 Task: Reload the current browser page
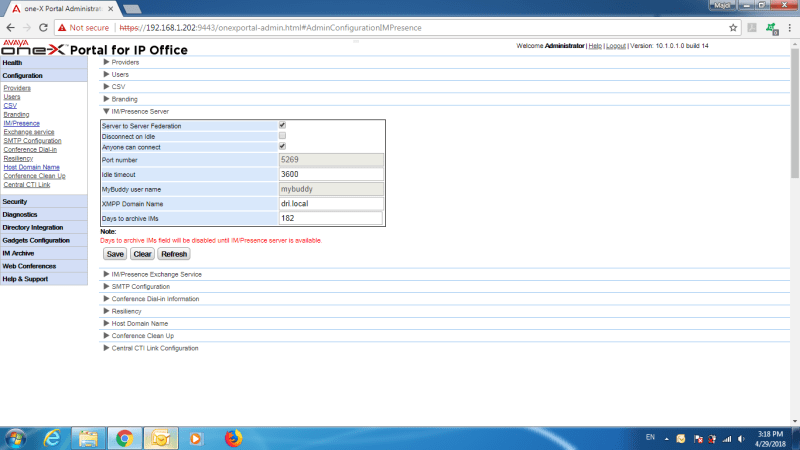[x=43, y=28]
